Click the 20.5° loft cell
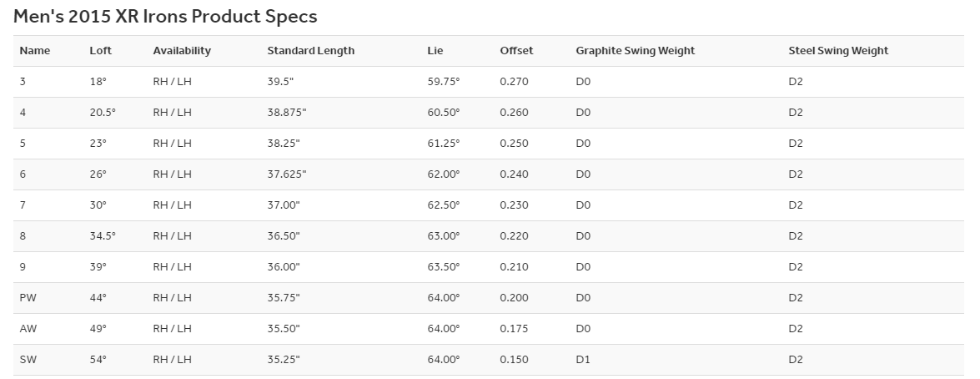The width and height of the screenshot is (980, 379). pyautogui.click(x=103, y=113)
